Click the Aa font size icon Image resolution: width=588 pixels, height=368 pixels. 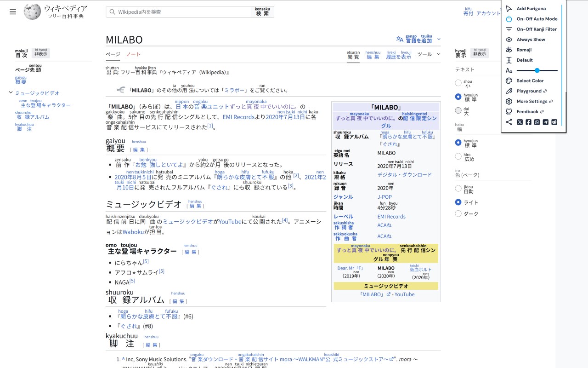coord(509,70)
